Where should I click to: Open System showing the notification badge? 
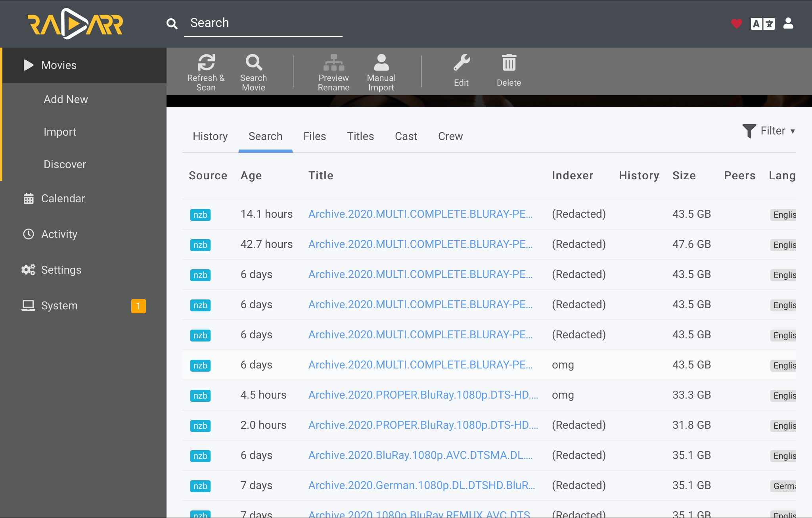click(x=59, y=305)
